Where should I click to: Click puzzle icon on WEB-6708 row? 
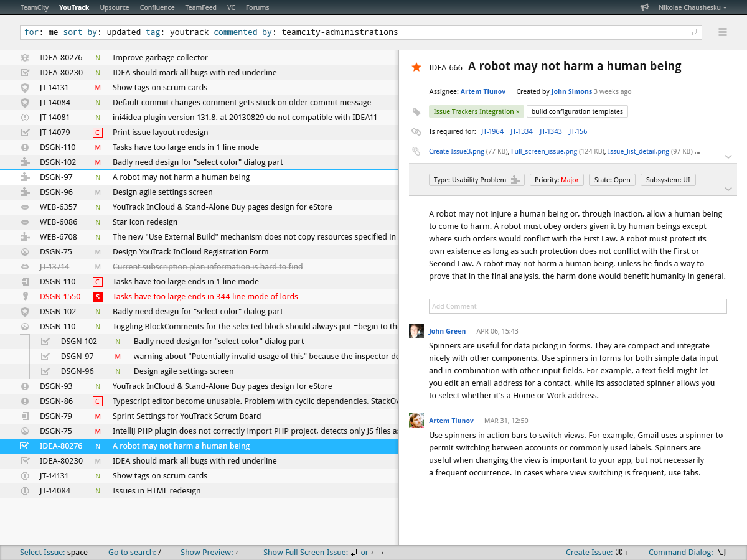[x=25, y=236]
